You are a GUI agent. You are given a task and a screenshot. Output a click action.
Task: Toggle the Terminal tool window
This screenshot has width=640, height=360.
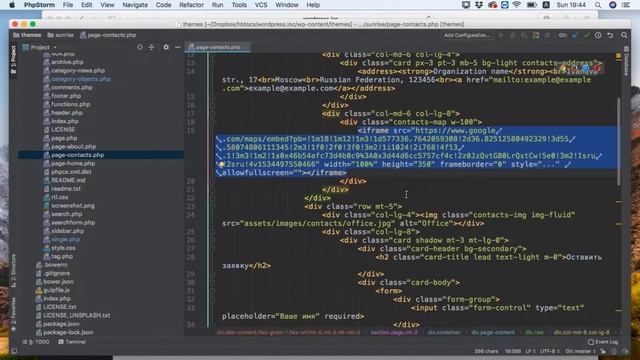72,342
